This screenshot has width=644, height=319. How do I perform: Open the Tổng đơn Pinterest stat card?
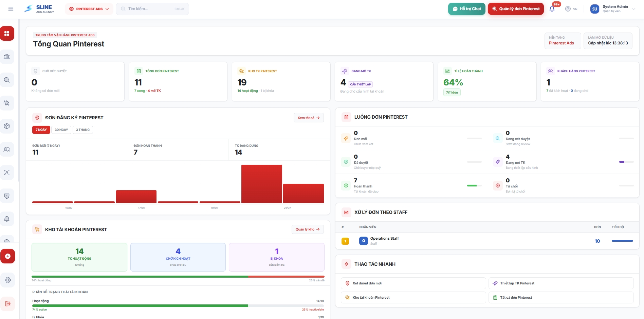(178, 81)
